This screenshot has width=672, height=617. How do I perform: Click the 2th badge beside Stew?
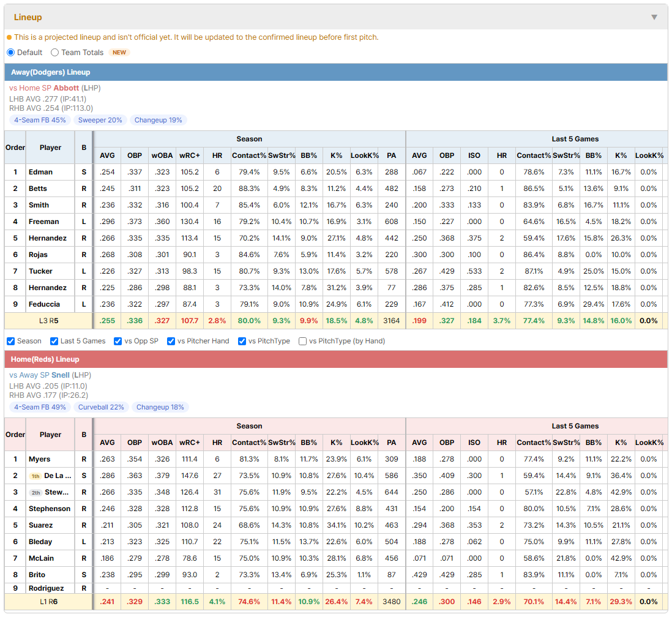pyautogui.click(x=36, y=492)
